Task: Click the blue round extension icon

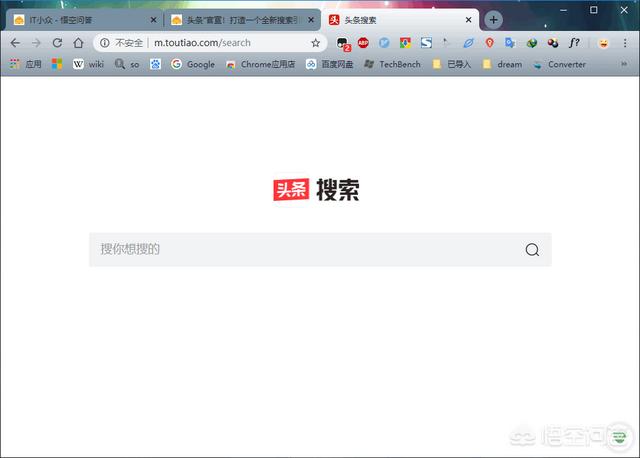Action: (384, 42)
